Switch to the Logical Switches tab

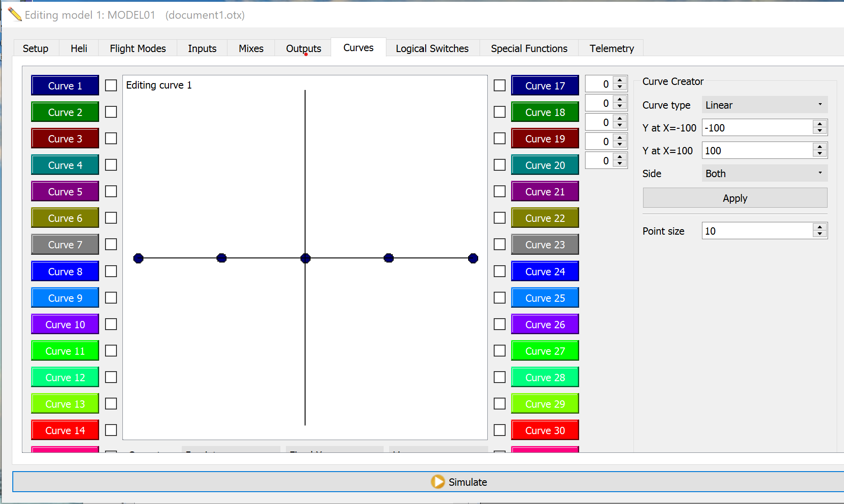pos(432,48)
